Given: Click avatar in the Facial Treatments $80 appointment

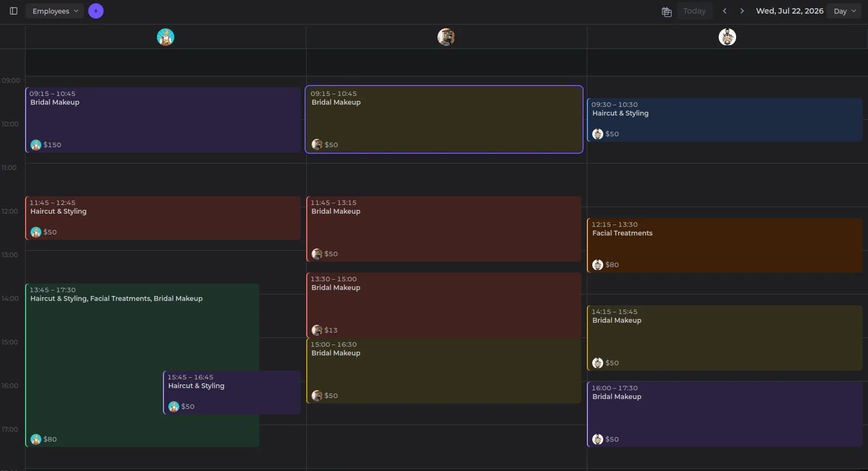Looking at the screenshot, I should coord(598,264).
